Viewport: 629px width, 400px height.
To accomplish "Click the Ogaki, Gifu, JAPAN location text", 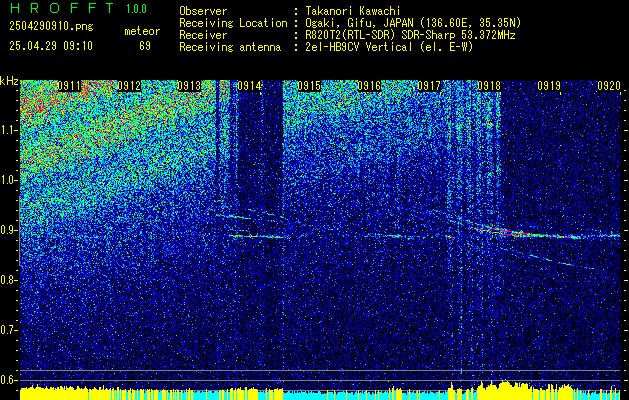I will [x=413, y=23].
